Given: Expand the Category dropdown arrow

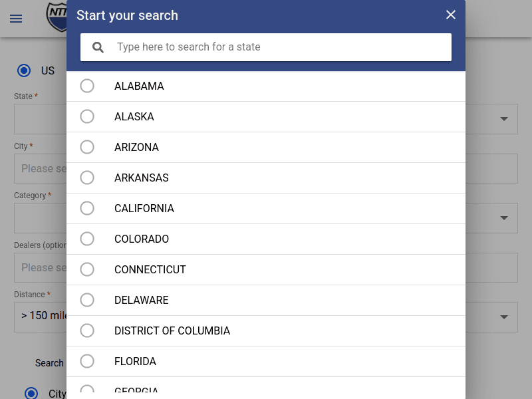Looking at the screenshot, I should (504, 218).
